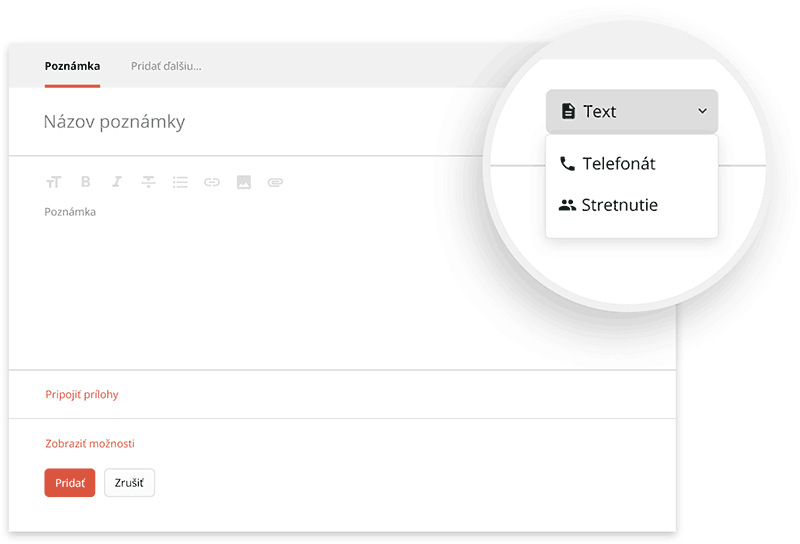Insert an image via the picture icon
Viewport: 800px width, 544px height.
(x=244, y=182)
